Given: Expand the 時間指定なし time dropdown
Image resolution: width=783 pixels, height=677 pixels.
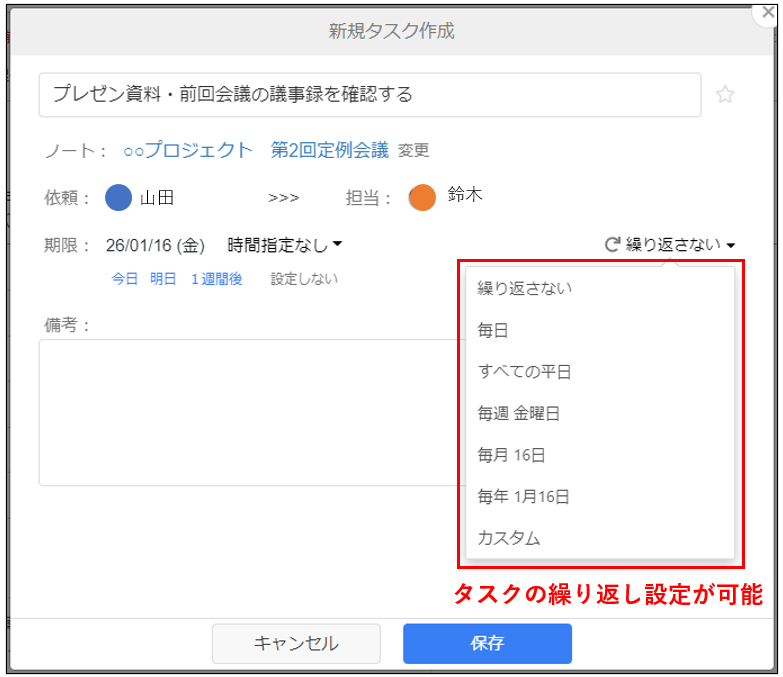Looking at the screenshot, I should pyautogui.click(x=285, y=245).
